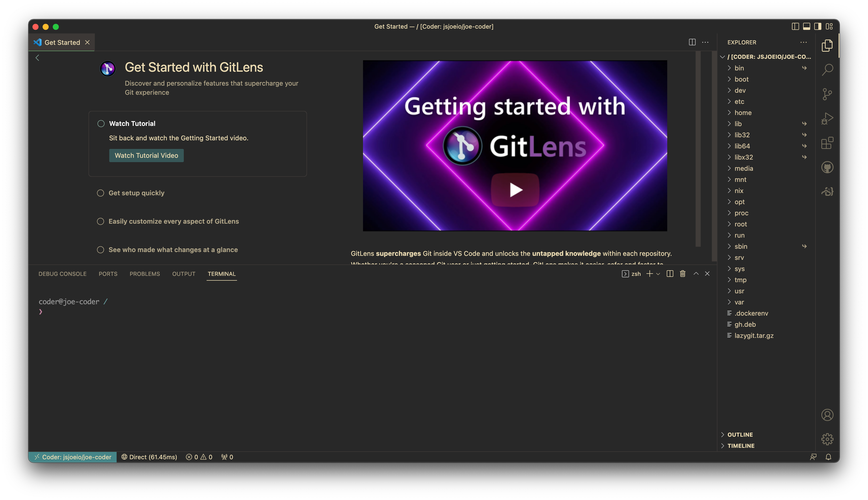The image size is (868, 500).
Task: Open Explorer views and more actions ellipsis
Action: tap(803, 42)
